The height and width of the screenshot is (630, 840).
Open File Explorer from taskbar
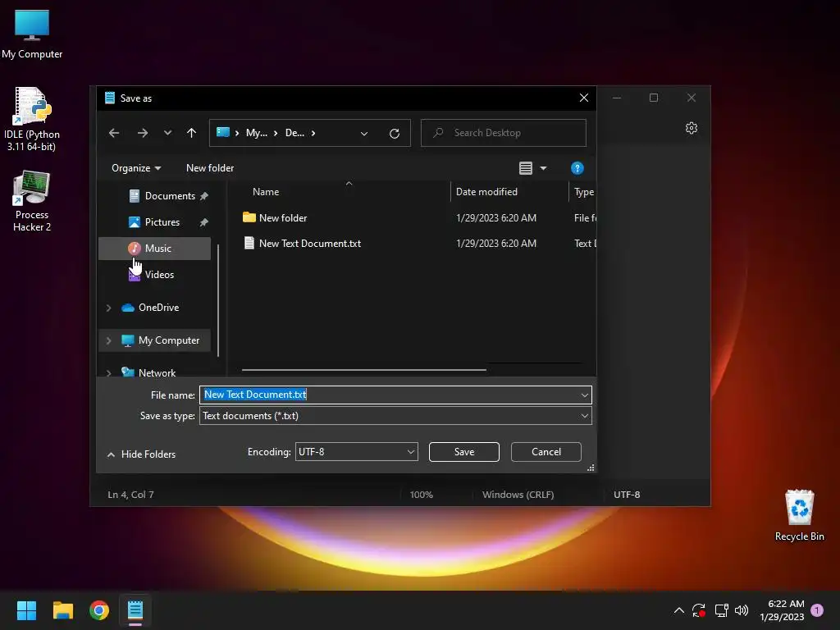click(x=62, y=610)
